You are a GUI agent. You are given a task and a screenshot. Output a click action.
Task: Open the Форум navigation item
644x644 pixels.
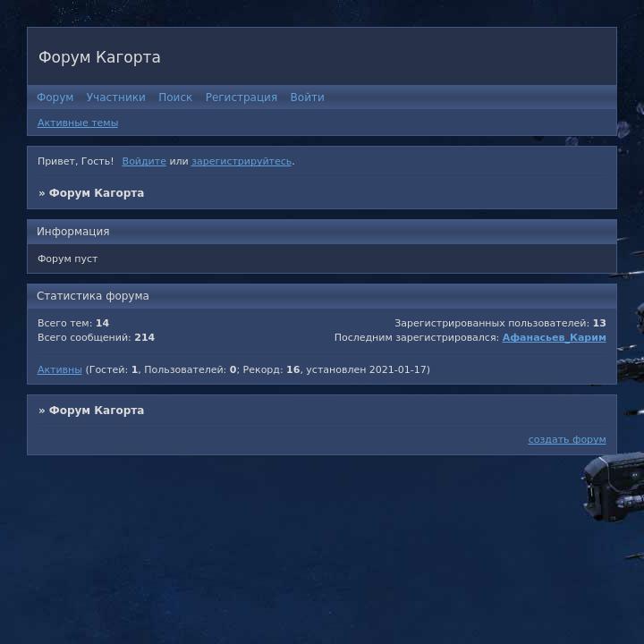coord(55,97)
